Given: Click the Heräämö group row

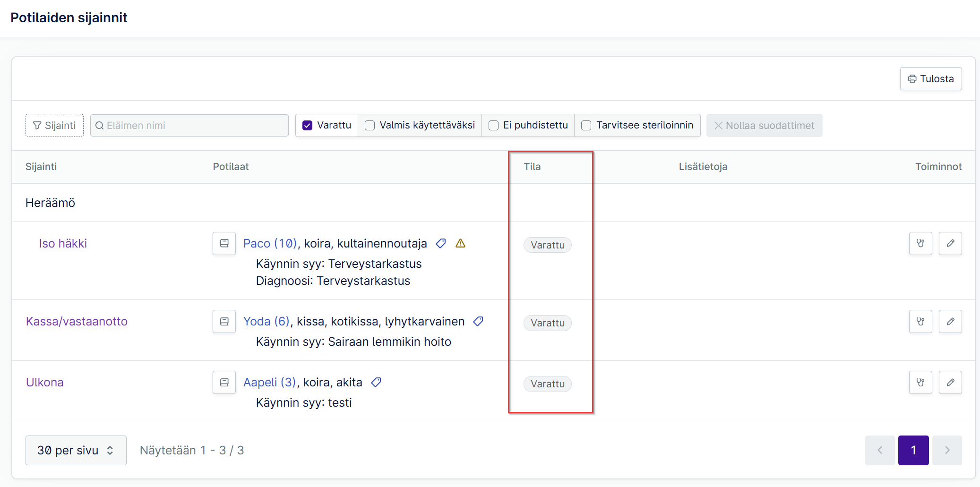Looking at the screenshot, I should (494, 203).
